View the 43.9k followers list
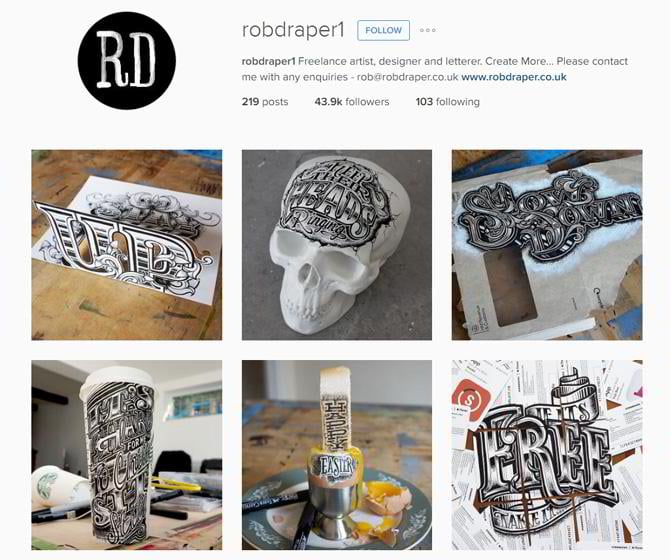Screen dimensions: 670x560 (352, 102)
